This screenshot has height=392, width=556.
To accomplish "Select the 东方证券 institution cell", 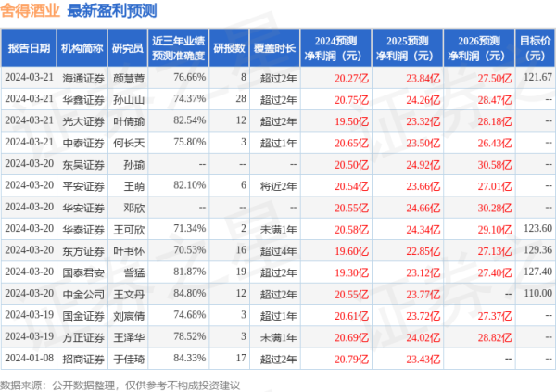I will [83, 251].
